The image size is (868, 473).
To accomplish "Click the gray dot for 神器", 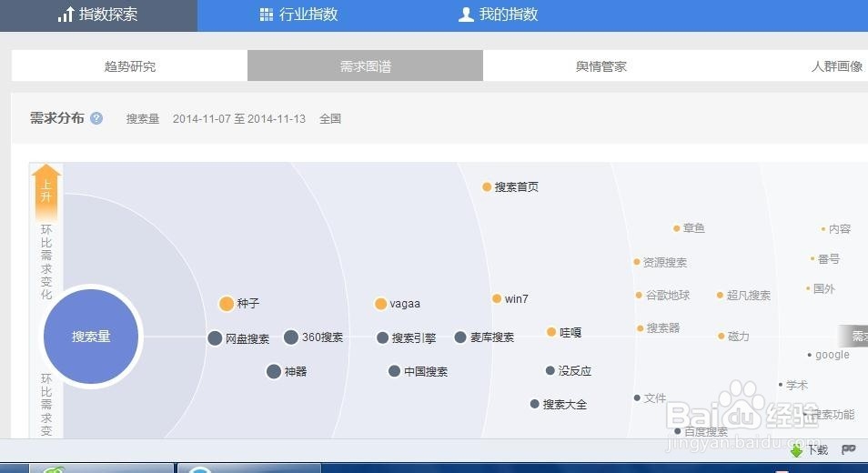I will (x=274, y=371).
